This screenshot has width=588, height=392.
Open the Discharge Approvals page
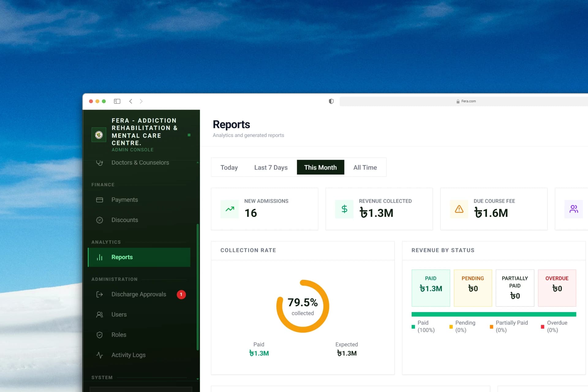coord(139,294)
